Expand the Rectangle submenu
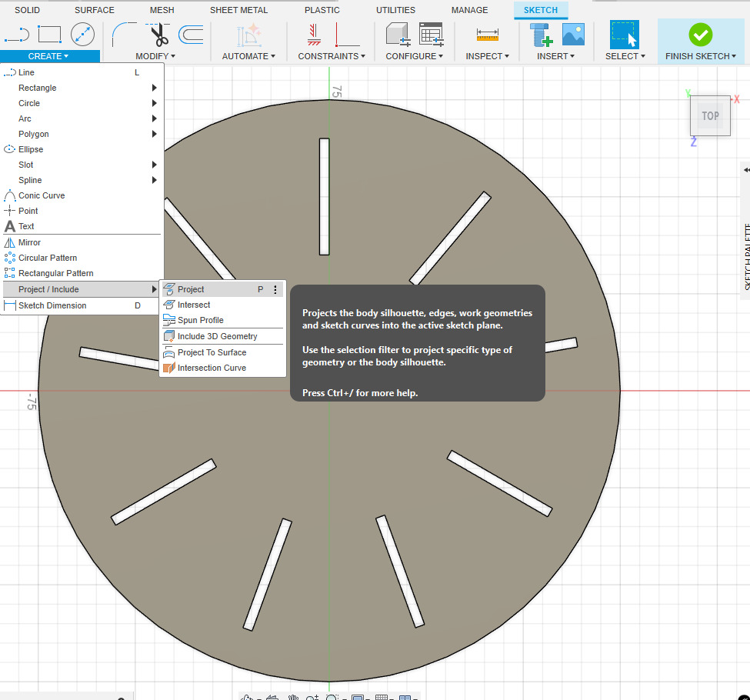Image resolution: width=750 pixels, height=700 pixels. click(82, 88)
